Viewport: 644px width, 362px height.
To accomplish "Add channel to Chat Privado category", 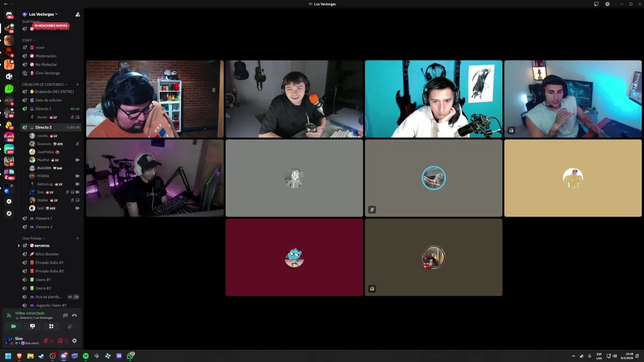I will (77, 238).
